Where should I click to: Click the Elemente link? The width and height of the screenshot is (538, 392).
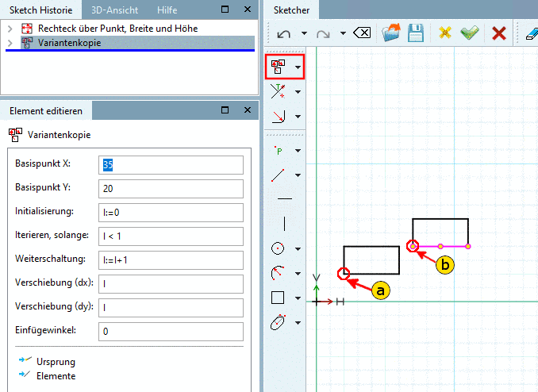point(56,376)
